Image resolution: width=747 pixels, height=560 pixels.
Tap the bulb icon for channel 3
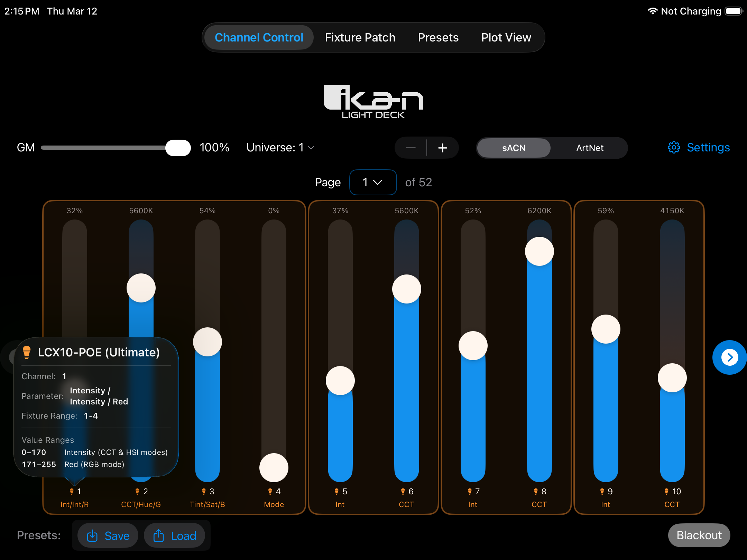tap(204, 491)
